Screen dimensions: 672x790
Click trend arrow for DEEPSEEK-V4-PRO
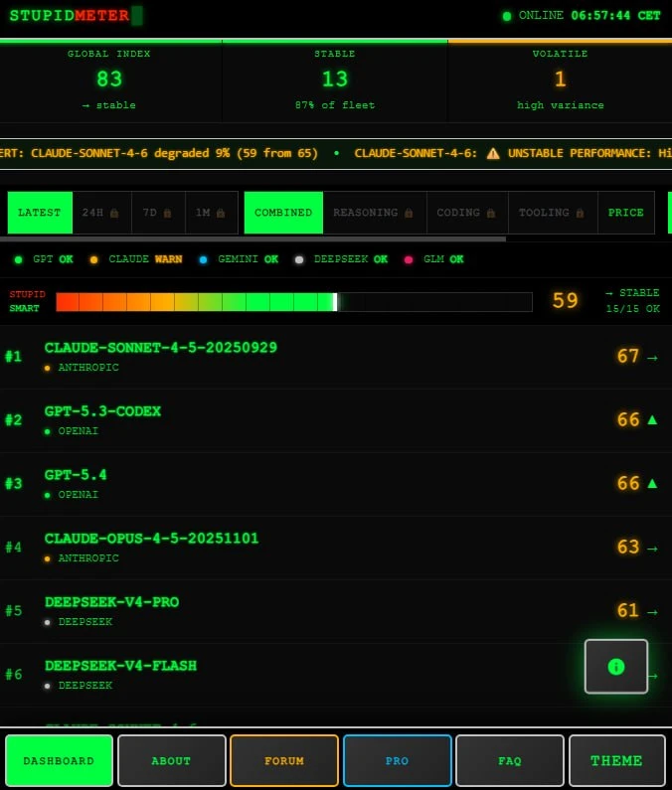pos(652,612)
